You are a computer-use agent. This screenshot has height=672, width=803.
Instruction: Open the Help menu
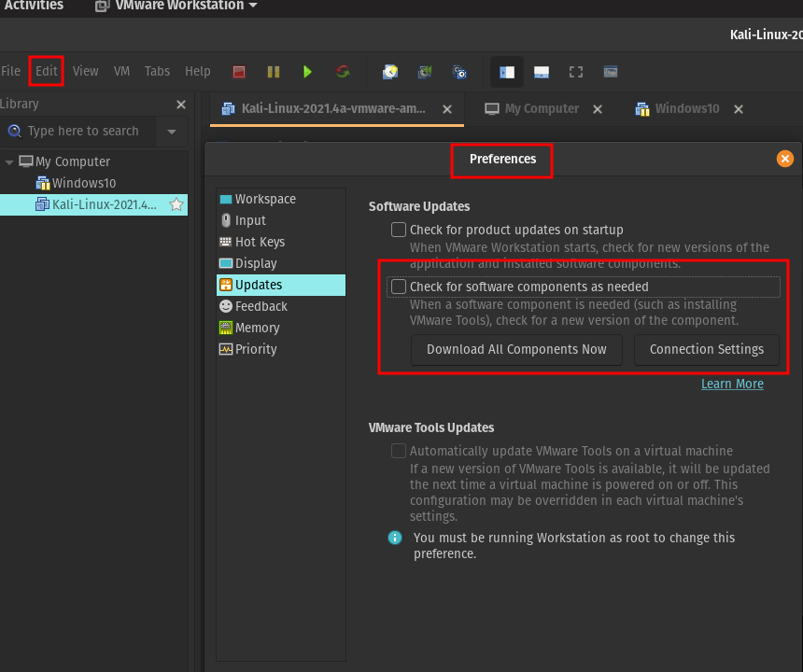click(x=198, y=71)
